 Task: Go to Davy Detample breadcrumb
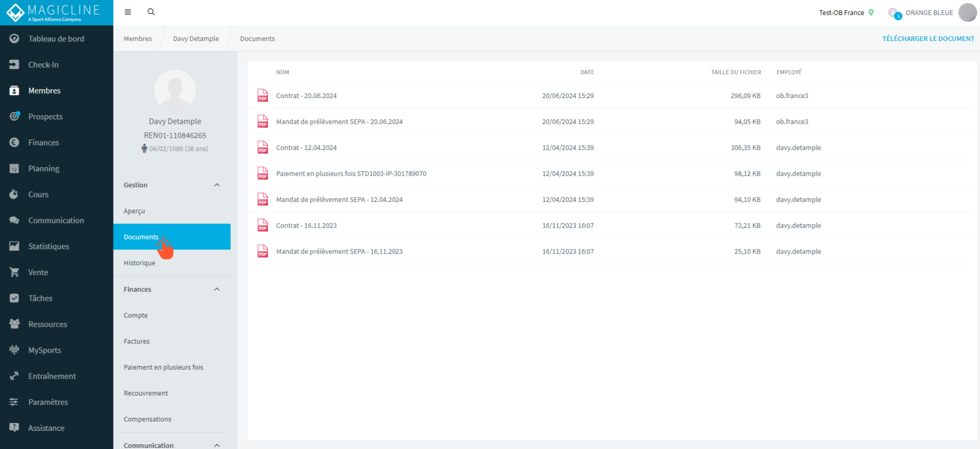pyautogui.click(x=196, y=38)
